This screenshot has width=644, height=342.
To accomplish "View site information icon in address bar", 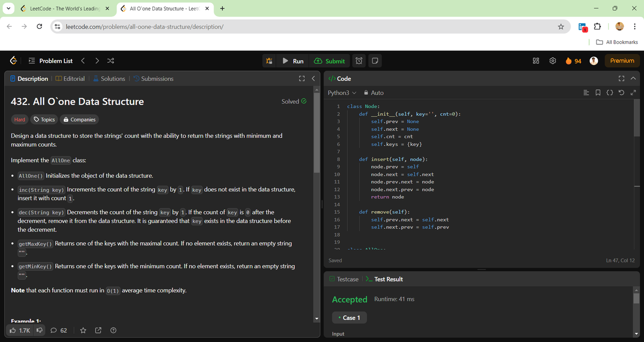I will (x=56, y=26).
